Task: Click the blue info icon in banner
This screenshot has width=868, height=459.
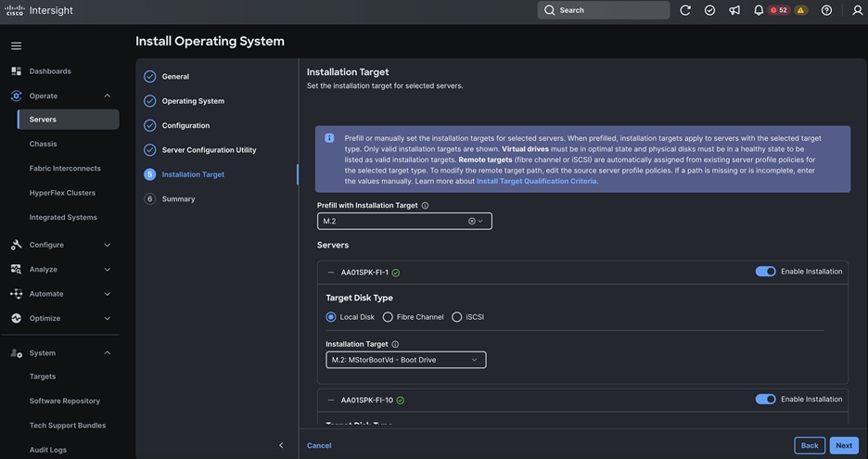Action: click(x=329, y=138)
